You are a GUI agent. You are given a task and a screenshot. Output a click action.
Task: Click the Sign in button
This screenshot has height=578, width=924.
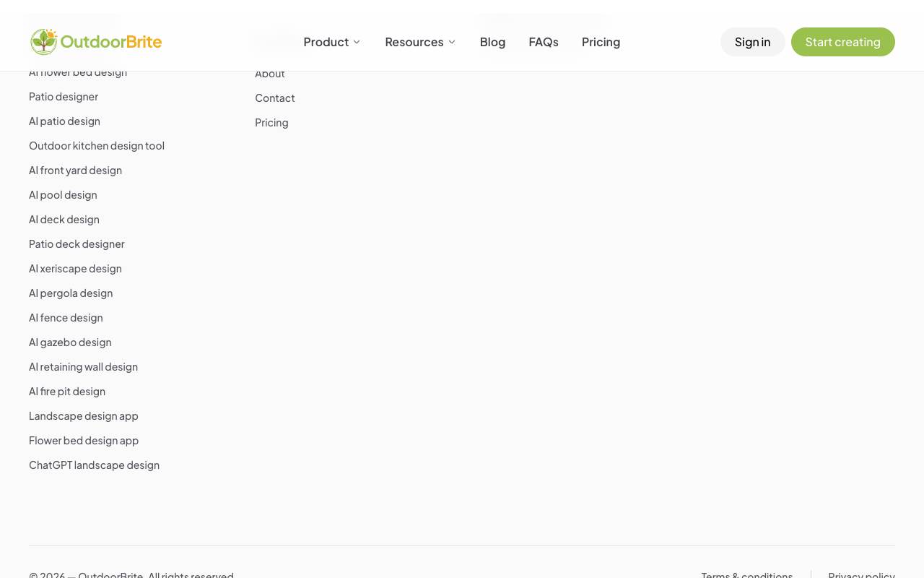click(x=752, y=42)
